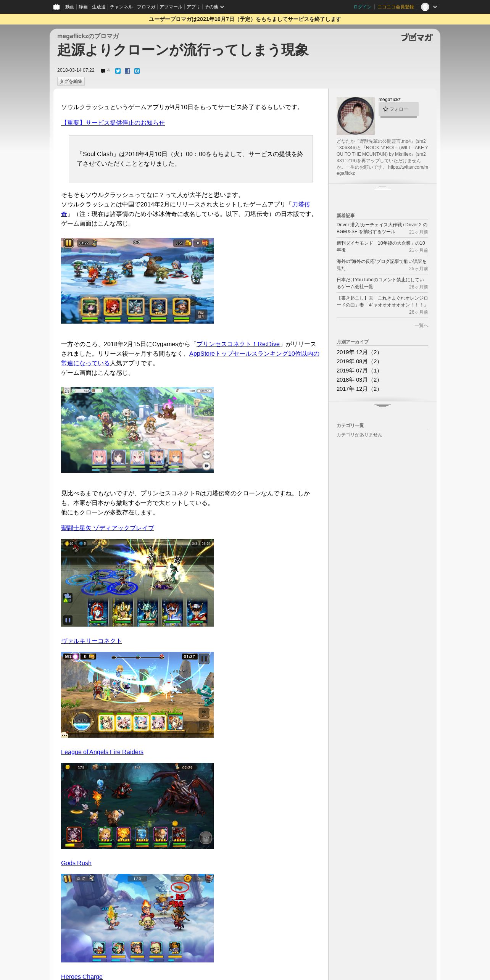
Task: Open the Heroes Charge link
Action: point(82,977)
